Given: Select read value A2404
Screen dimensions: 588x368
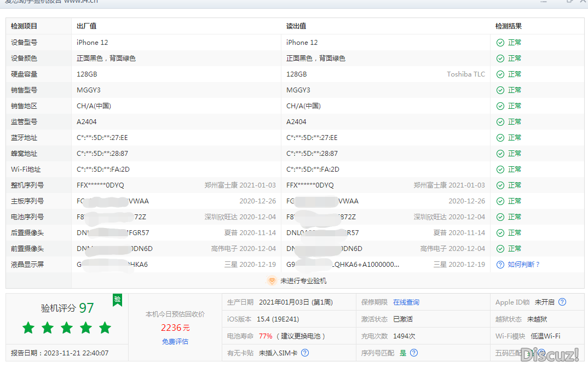Looking at the screenshot, I should 296,122.
